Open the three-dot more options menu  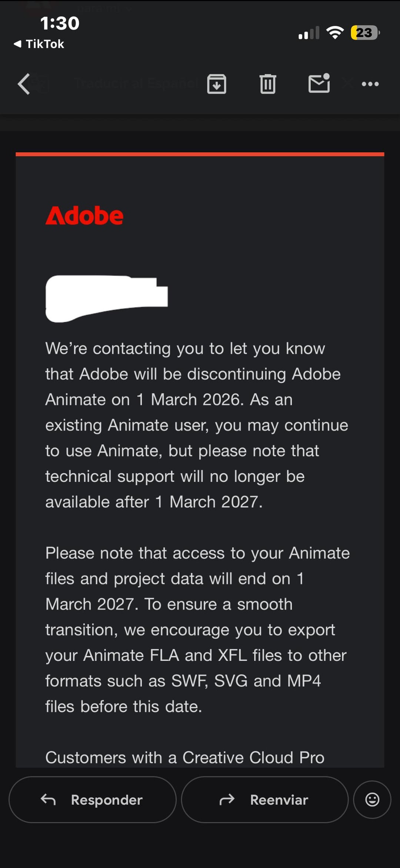coord(370,84)
